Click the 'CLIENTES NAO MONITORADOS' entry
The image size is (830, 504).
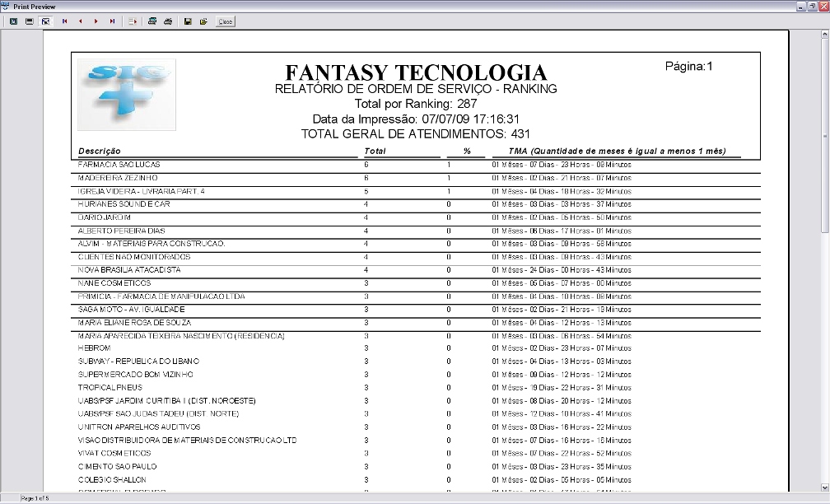pyautogui.click(x=134, y=257)
